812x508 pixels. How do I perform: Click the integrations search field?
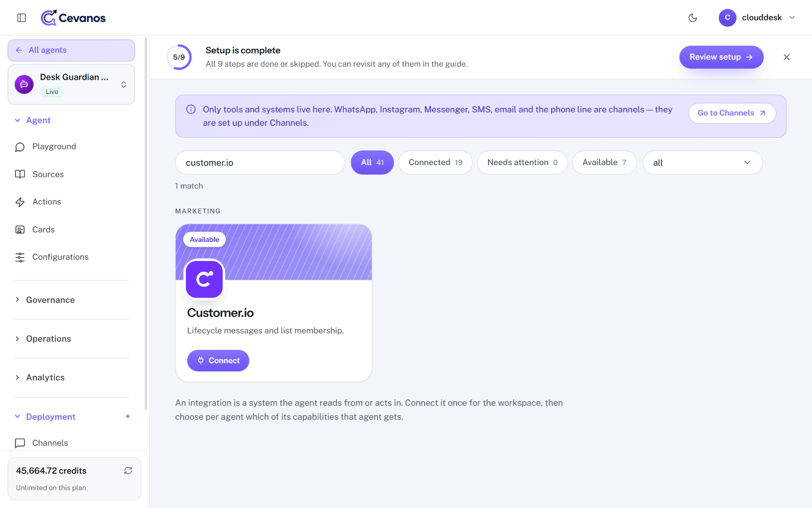pyautogui.click(x=260, y=162)
